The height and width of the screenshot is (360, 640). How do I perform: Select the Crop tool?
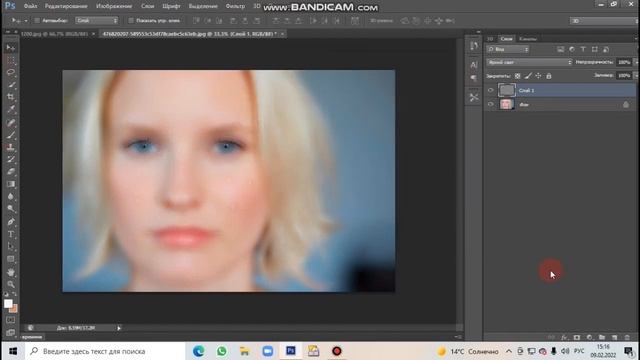11,97
